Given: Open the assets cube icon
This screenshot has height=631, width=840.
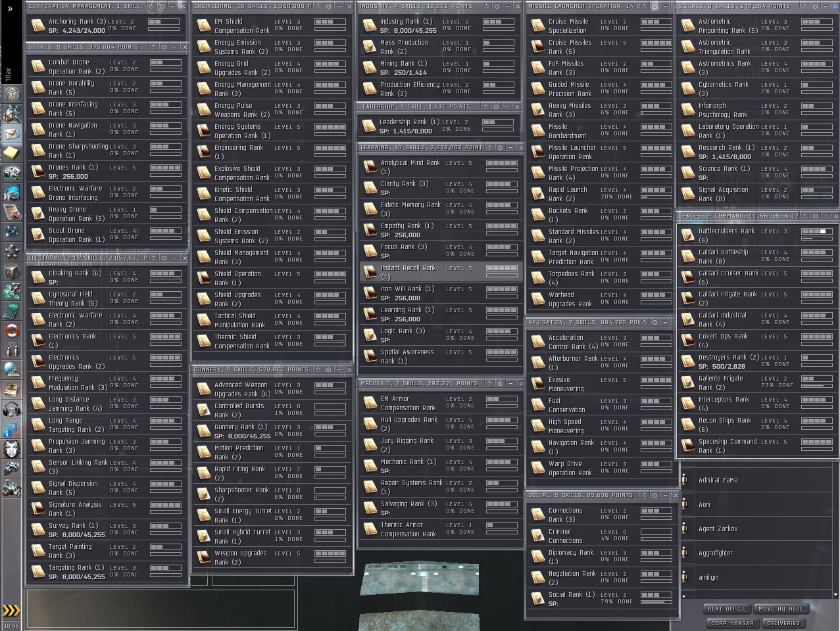Looking at the screenshot, I should pyautogui.click(x=12, y=270).
